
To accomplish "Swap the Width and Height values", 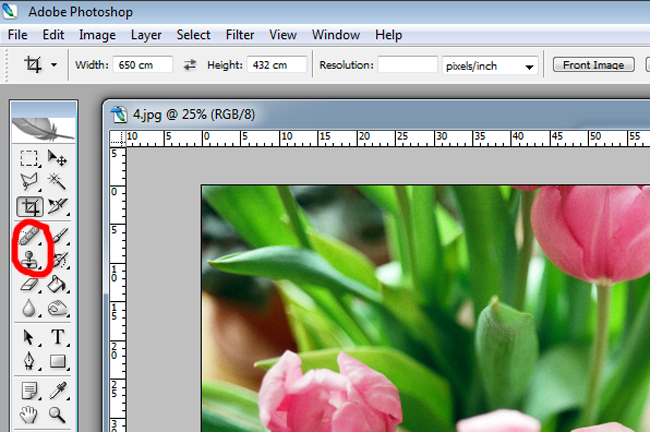I will 190,65.
